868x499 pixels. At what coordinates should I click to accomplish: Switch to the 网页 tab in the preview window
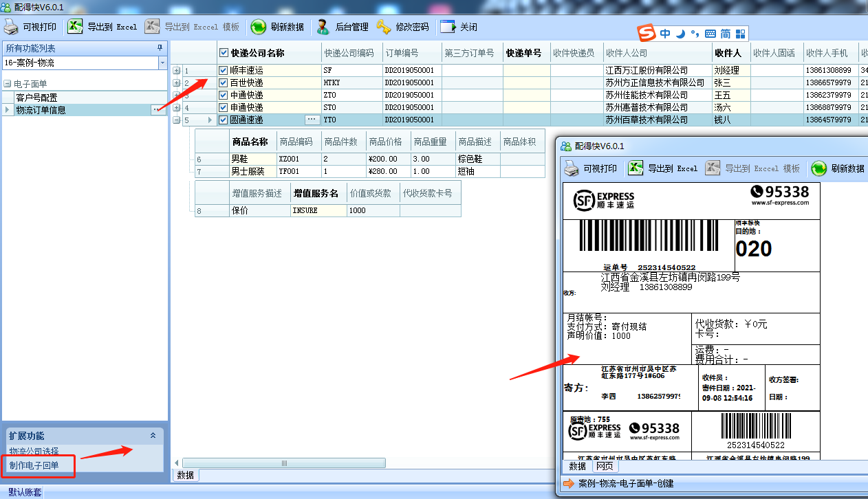(605, 467)
